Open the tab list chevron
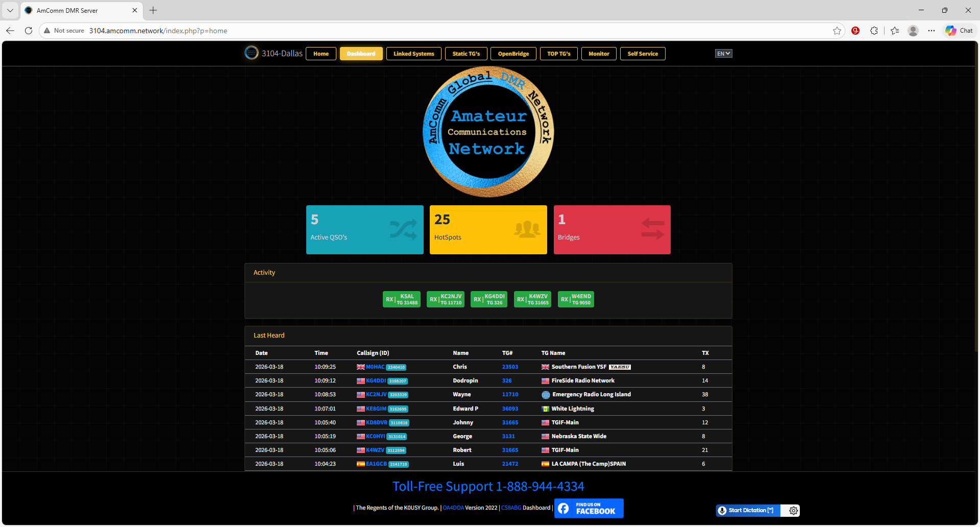The height and width of the screenshot is (527, 980). [10, 10]
